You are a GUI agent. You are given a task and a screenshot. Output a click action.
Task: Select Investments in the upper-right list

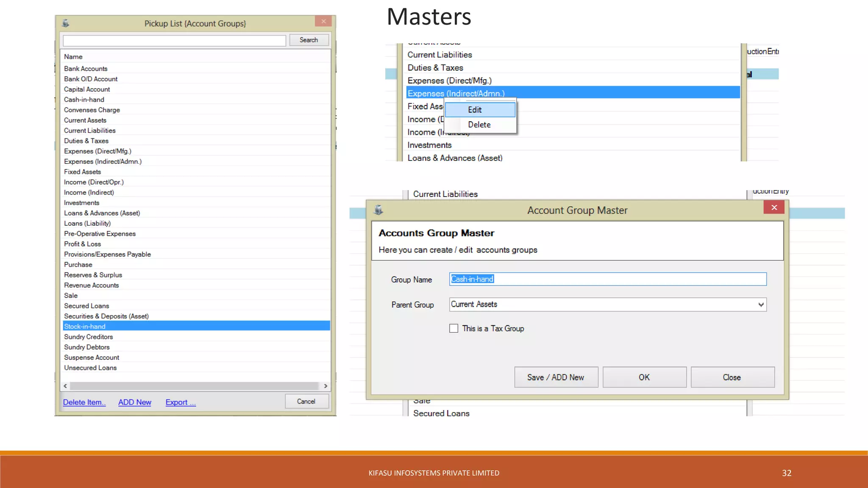tap(573, 145)
